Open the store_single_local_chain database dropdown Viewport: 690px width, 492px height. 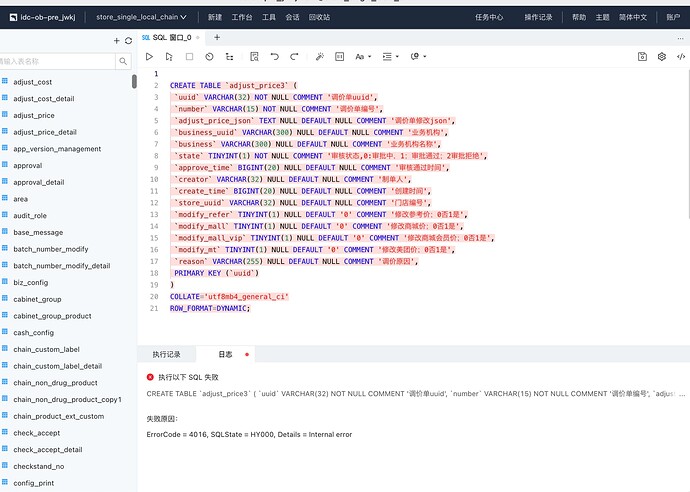coord(141,17)
